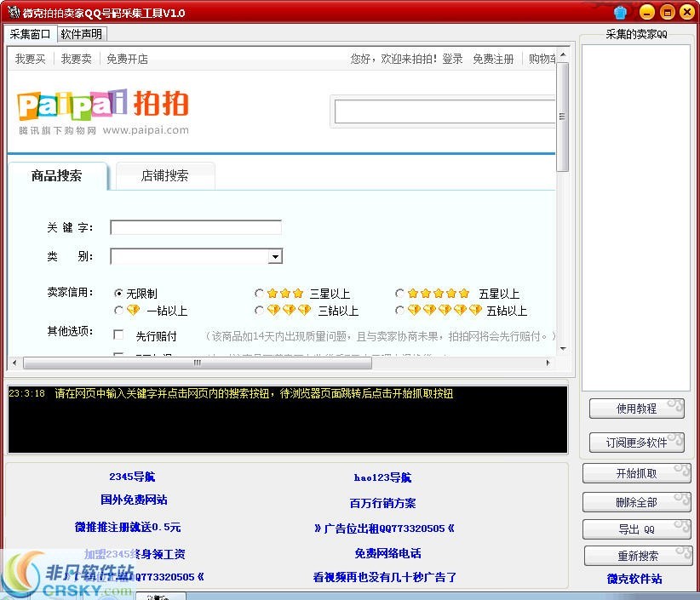Select the 无限制 seller credit radio button

click(x=119, y=293)
